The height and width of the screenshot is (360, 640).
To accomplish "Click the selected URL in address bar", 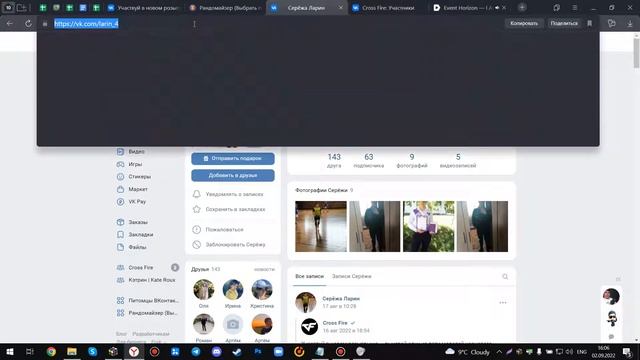I will [87, 24].
